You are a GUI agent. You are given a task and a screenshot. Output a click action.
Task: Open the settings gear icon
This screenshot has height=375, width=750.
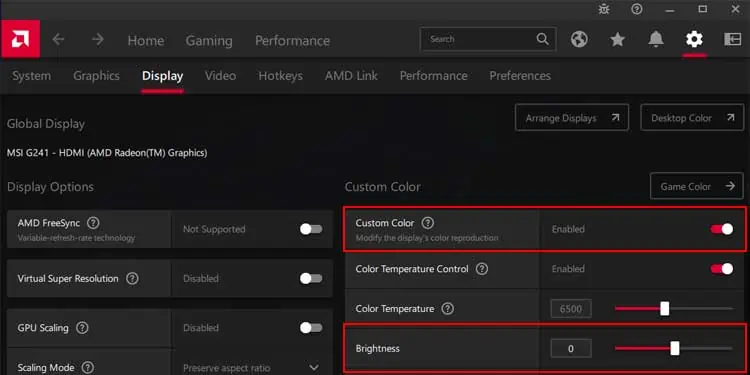tap(694, 39)
